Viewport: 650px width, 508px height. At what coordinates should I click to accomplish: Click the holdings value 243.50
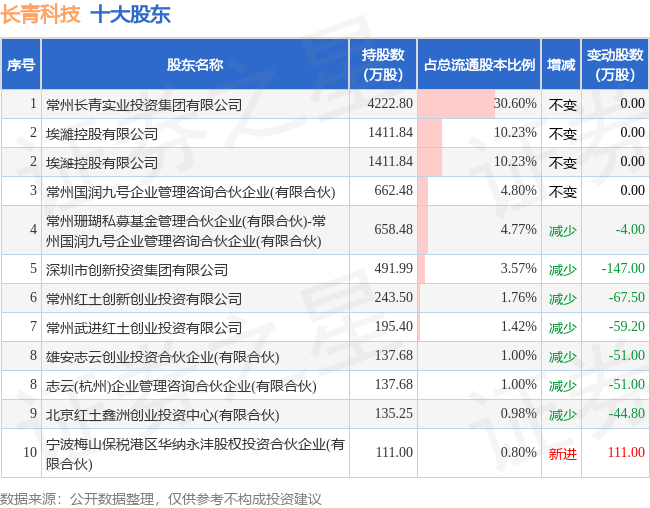(x=394, y=297)
